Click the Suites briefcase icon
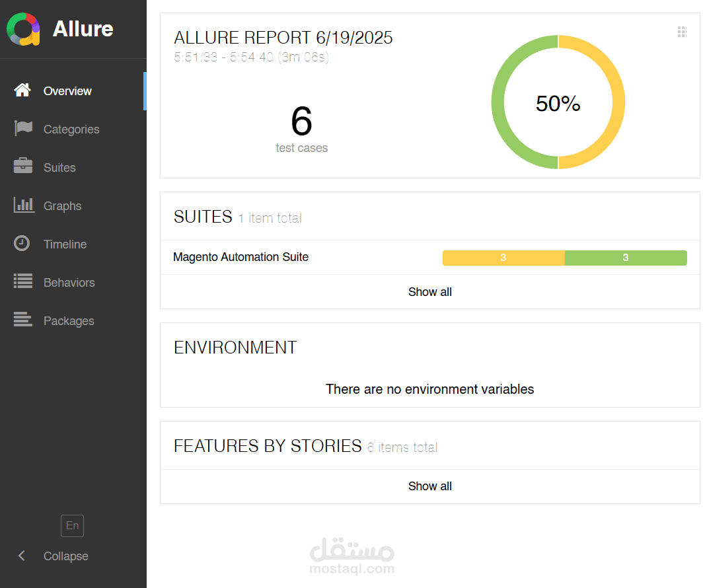 pos(23,167)
